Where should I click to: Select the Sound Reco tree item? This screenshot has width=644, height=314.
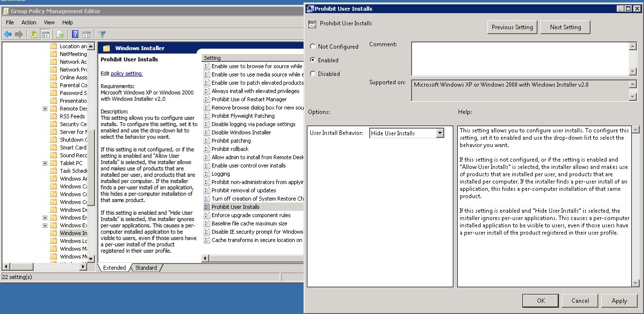coord(73,155)
